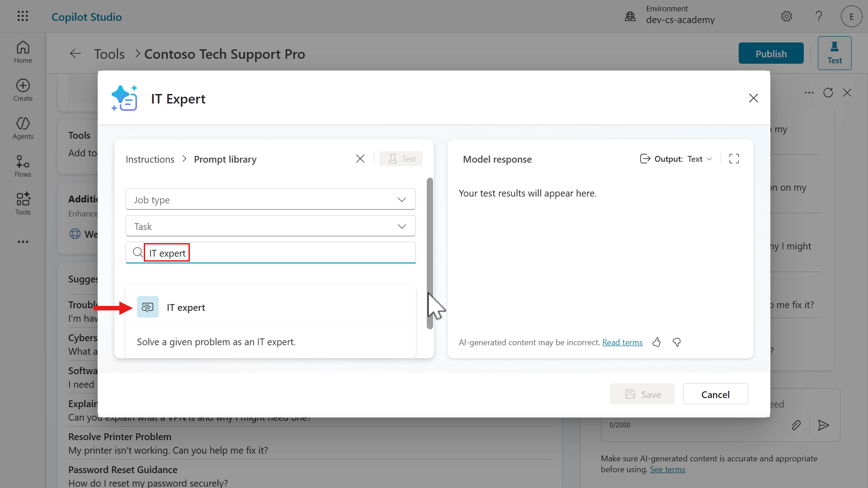
Task: Click Tools in the breadcrumb navigation
Action: [x=109, y=53]
